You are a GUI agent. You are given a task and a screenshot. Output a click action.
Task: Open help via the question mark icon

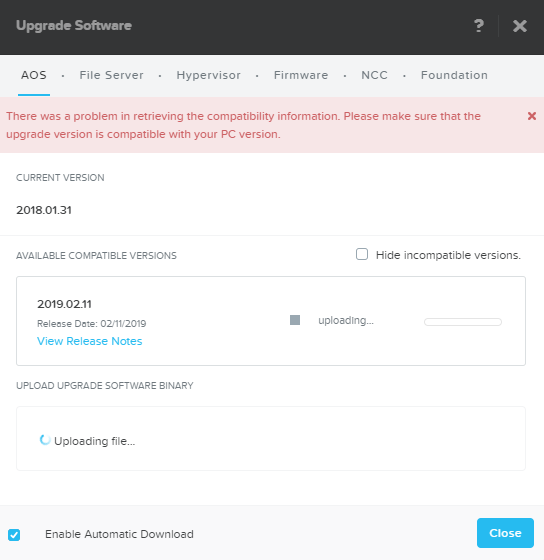(x=479, y=26)
